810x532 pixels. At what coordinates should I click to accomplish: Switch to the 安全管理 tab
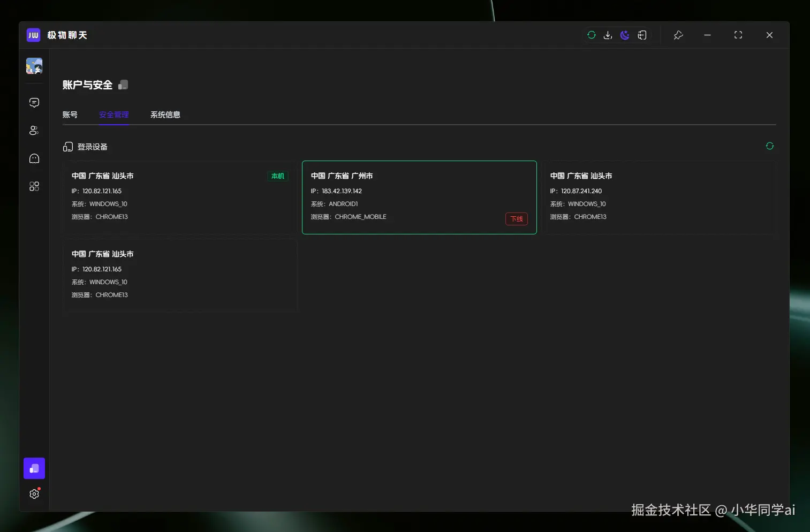pos(113,115)
